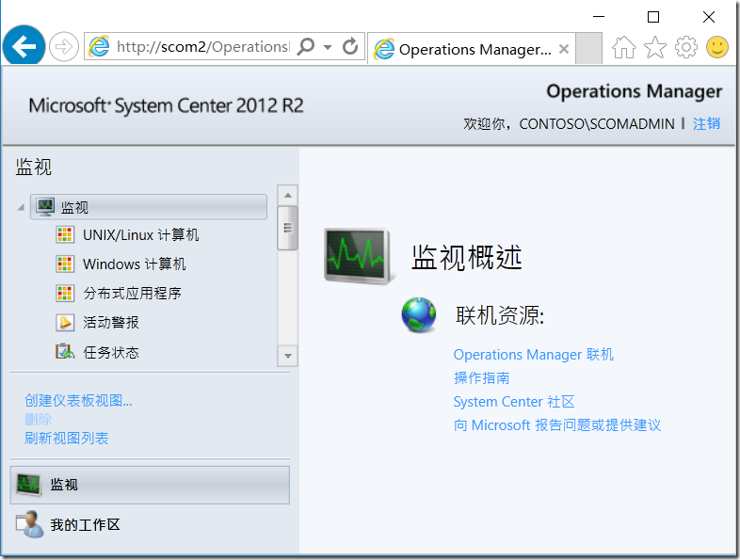Open 我的工作区 navigation button
This screenshot has height=560, width=740.
click(150, 524)
